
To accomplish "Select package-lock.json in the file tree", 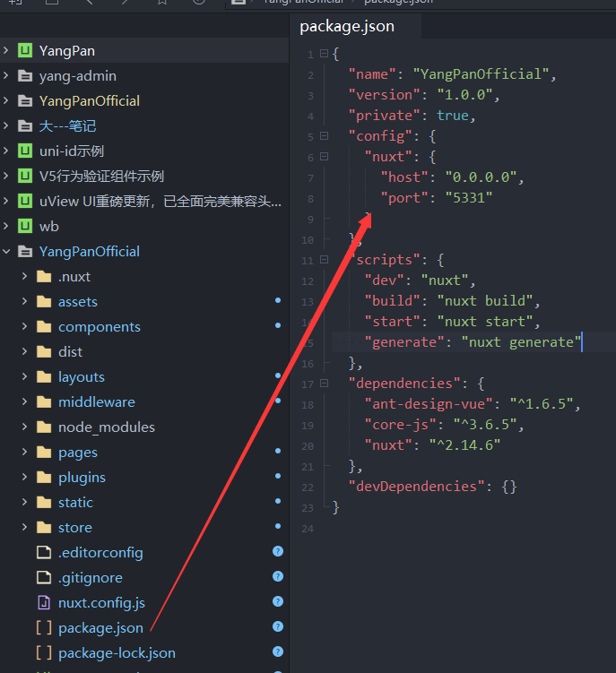I will (x=117, y=653).
